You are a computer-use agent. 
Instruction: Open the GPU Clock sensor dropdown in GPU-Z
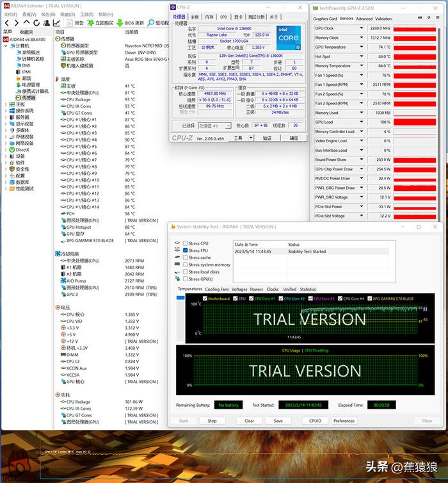[x=362, y=28]
